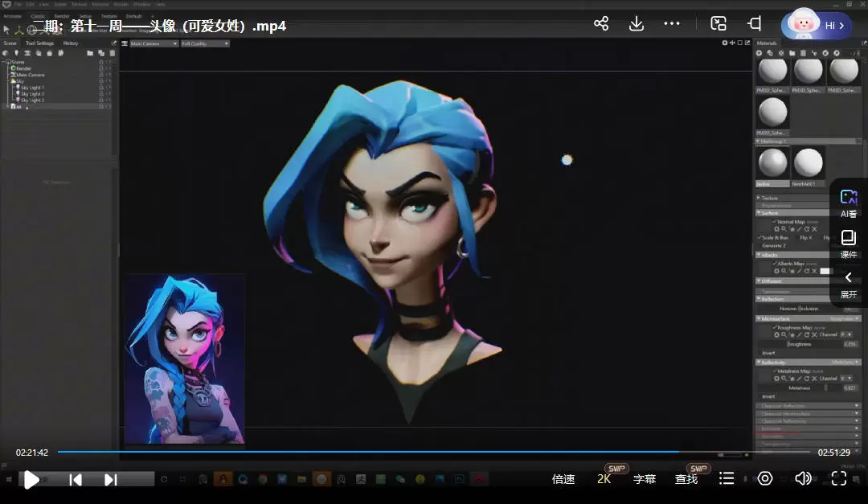
Task: Collapse the Surface section
Action: [759, 213]
